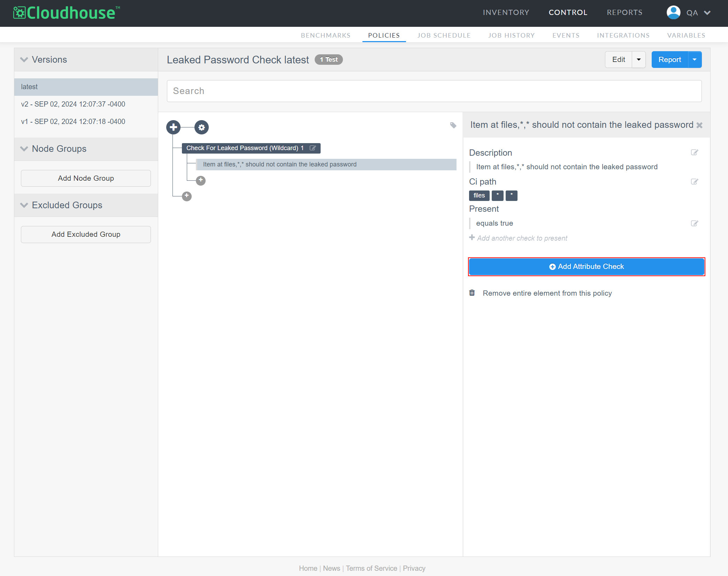Open the CONTROL menu
This screenshot has width=728, height=576.
[568, 13]
